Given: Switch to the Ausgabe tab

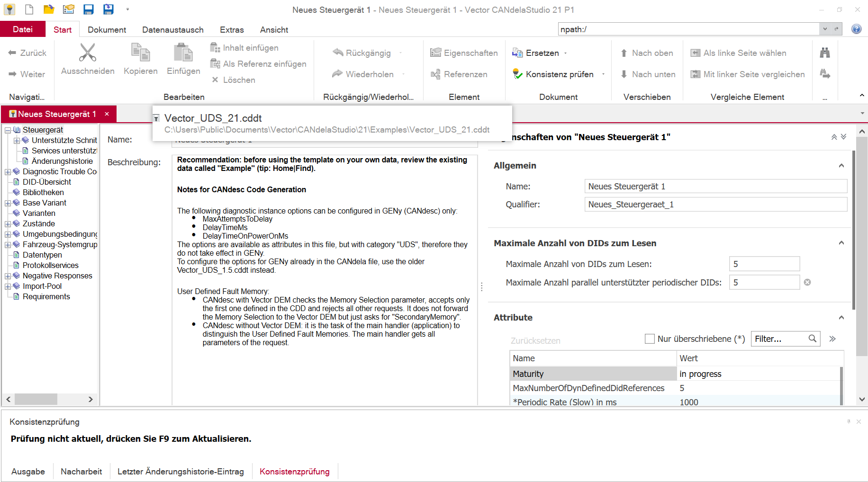Looking at the screenshot, I should pos(28,472).
